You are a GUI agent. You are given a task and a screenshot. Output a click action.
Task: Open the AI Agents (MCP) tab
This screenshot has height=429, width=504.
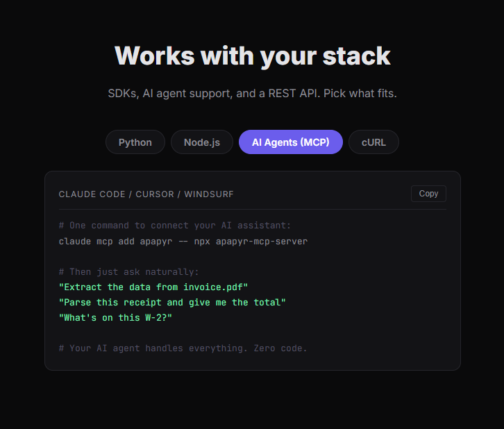click(291, 142)
